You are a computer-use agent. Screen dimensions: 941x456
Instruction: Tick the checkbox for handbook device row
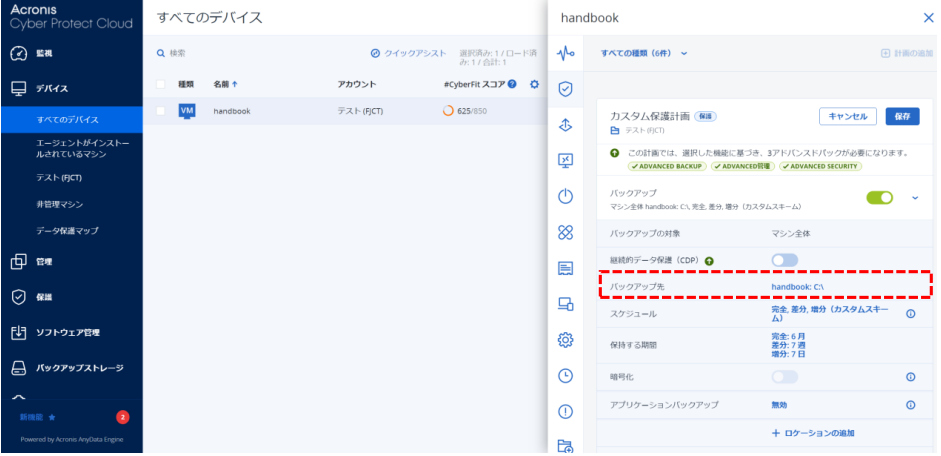click(161, 111)
